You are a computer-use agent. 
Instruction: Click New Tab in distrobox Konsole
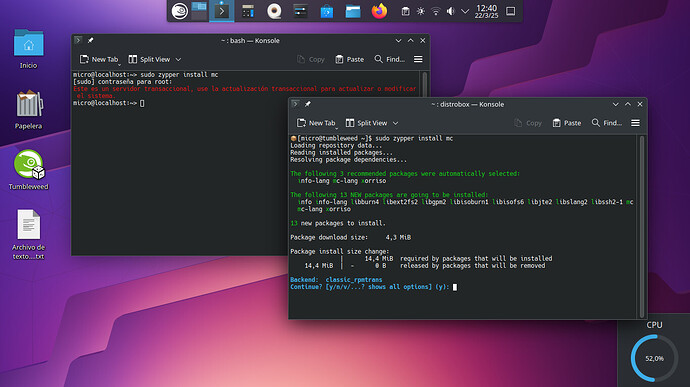click(x=316, y=123)
